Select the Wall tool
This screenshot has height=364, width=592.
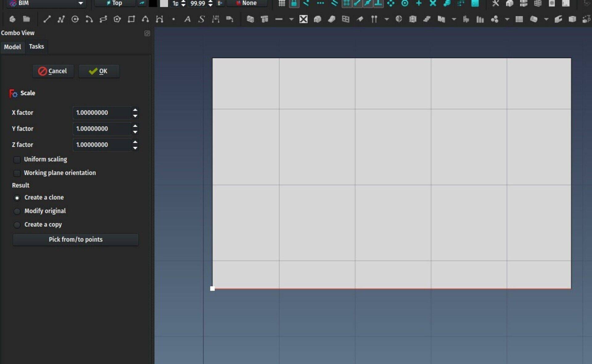pyautogui.click(x=250, y=19)
